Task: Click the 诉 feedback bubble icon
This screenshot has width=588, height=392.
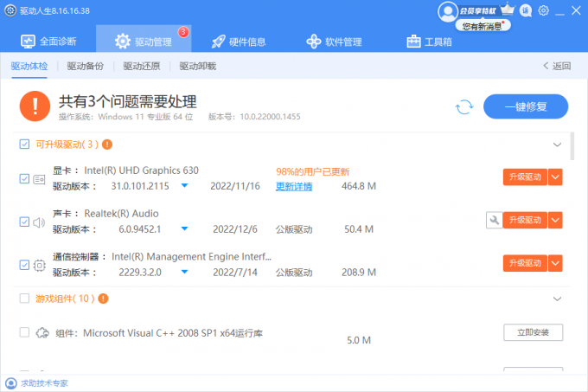Action: pyautogui.click(x=526, y=10)
